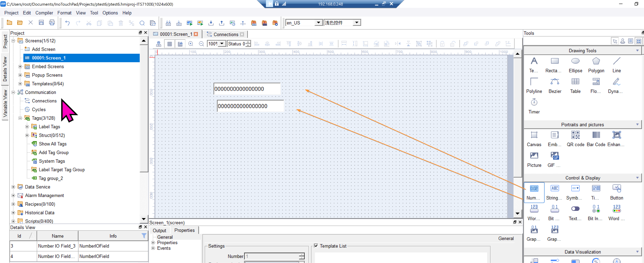The height and width of the screenshot is (263, 644).
Task: Increase the Status spinner value
Action: click(x=248, y=42)
